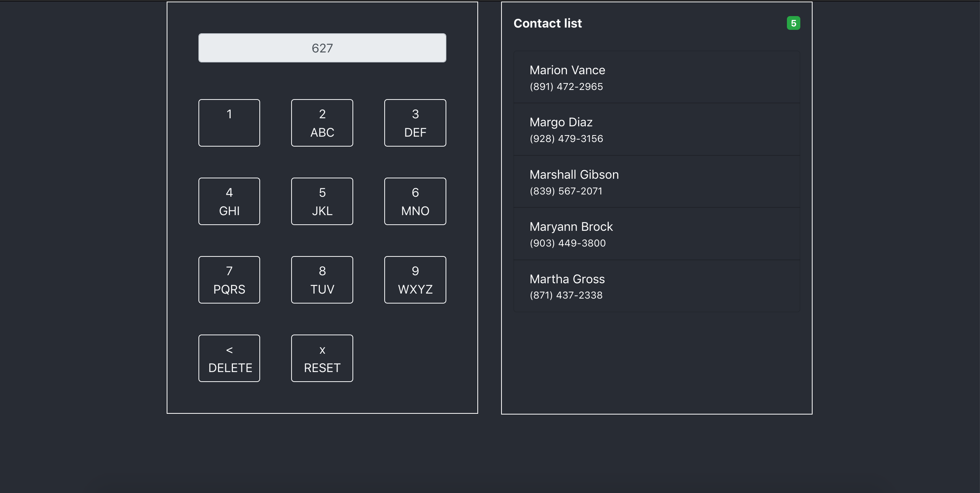Focus the number display field showing 627
The width and height of the screenshot is (980, 493).
(322, 48)
